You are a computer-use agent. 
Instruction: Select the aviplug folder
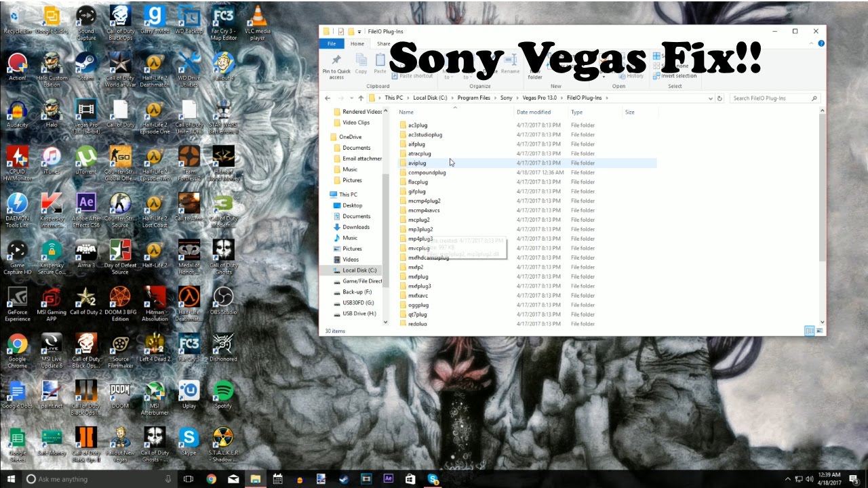(417, 163)
